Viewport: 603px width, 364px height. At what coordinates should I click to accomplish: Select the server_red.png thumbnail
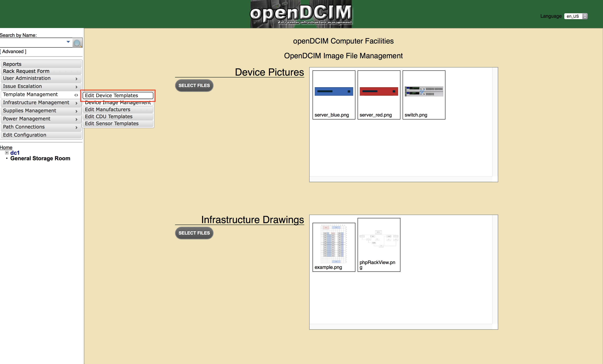tap(379, 95)
